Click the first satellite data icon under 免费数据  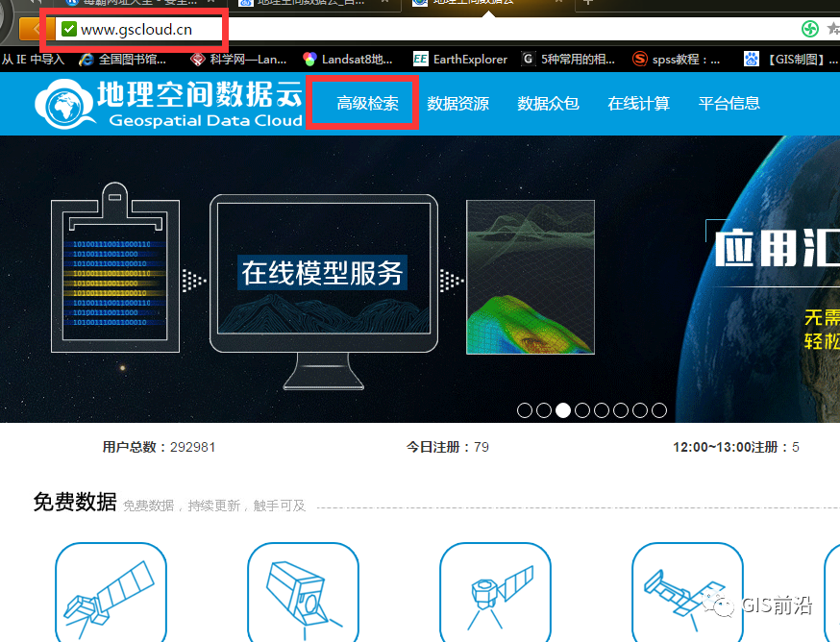[111, 592]
